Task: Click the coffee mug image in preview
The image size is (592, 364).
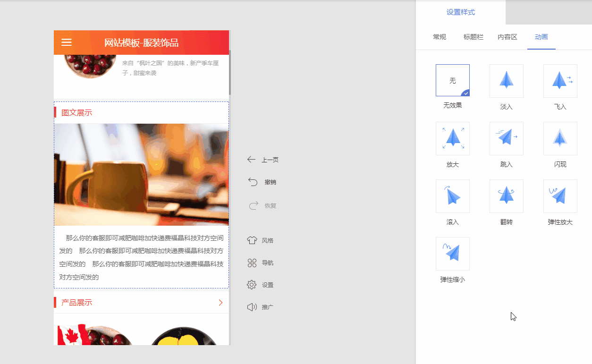Action: [x=141, y=175]
